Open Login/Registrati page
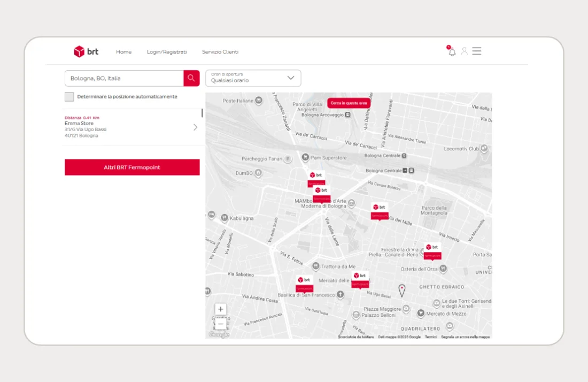Screen dimensions: 588x382 click(166, 52)
